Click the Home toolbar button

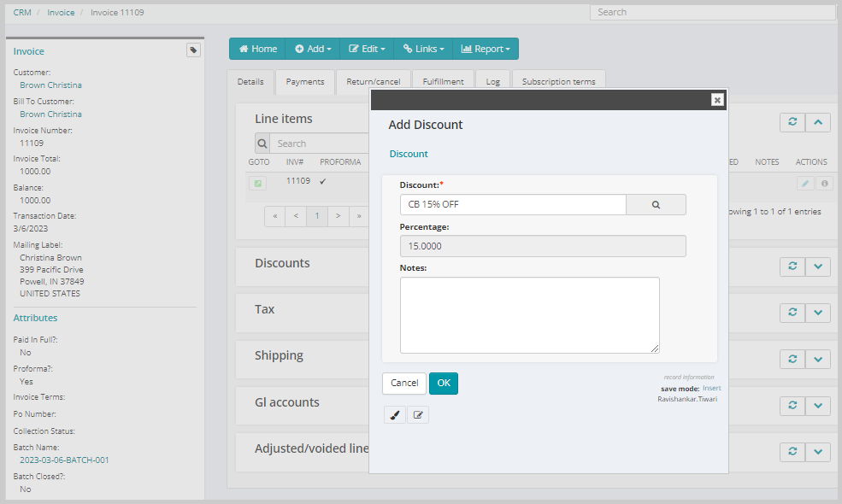(x=258, y=49)
